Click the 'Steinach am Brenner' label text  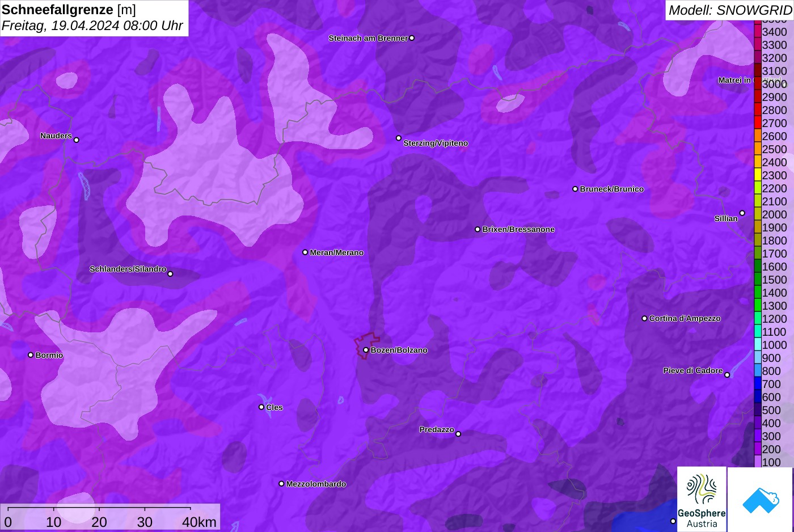(x=368, y=38)
